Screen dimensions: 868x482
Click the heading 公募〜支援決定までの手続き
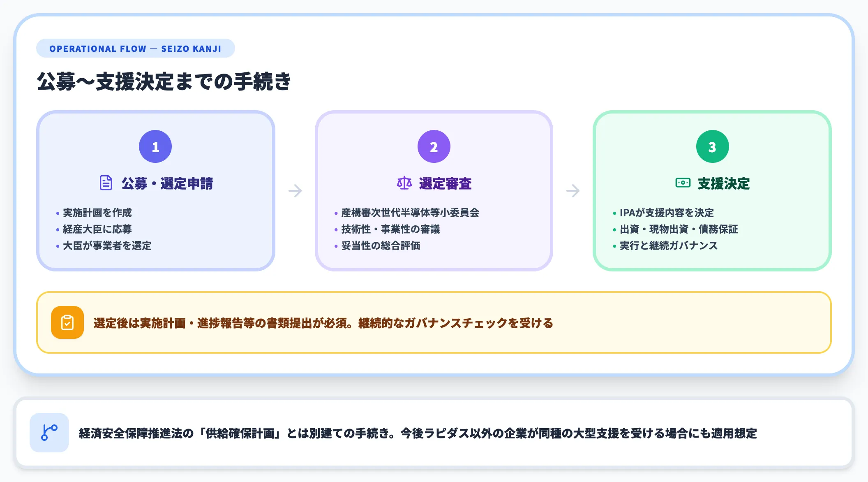click(x=164, y=81)
